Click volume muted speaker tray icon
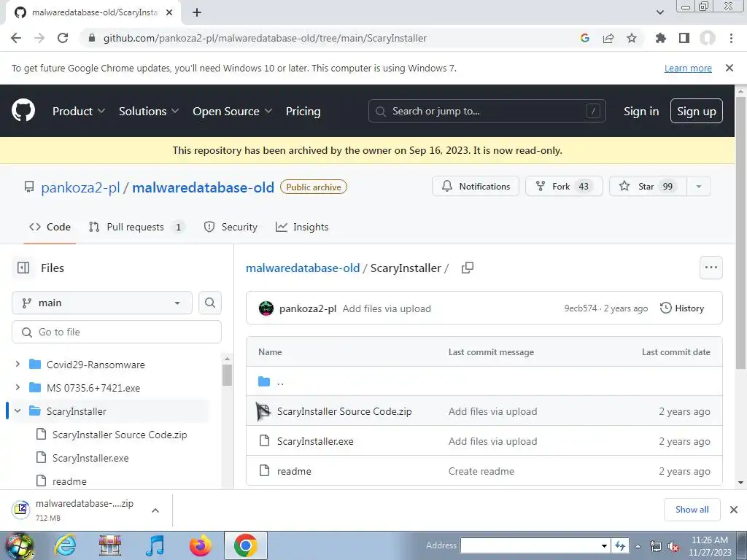The height and width of the screenshot is (560, 747). [x=673, y=547]
